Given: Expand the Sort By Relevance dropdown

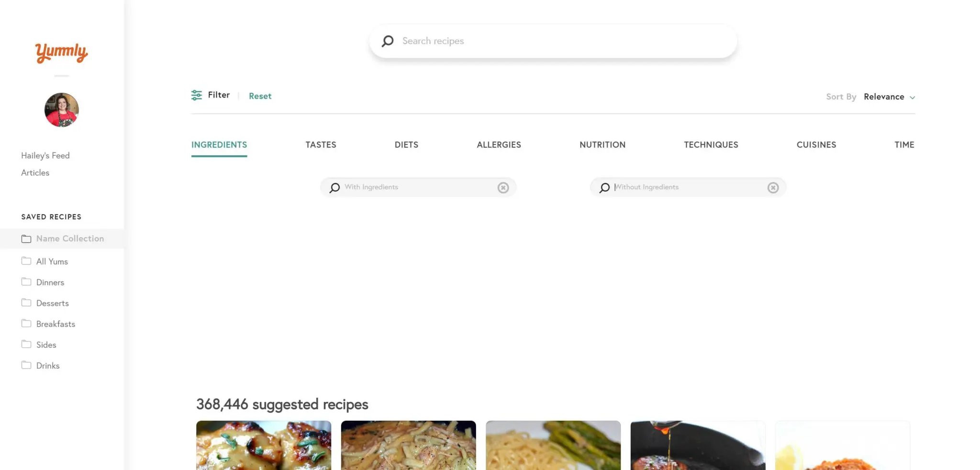Looking at the screenshot, I should click(889, 97).
